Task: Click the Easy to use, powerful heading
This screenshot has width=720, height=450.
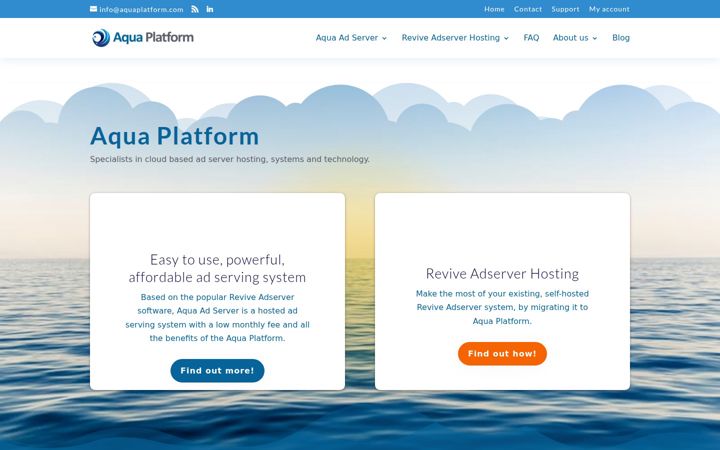Action: point(217,268)
